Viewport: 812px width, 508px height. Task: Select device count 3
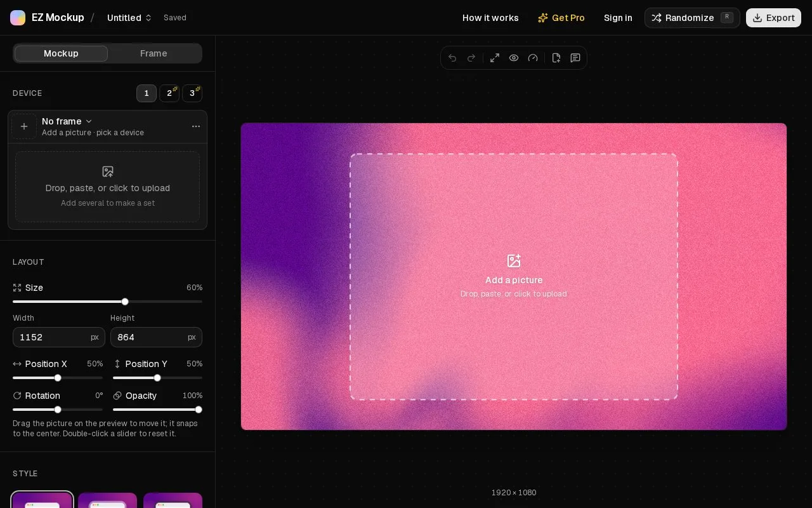coord(192,93)
